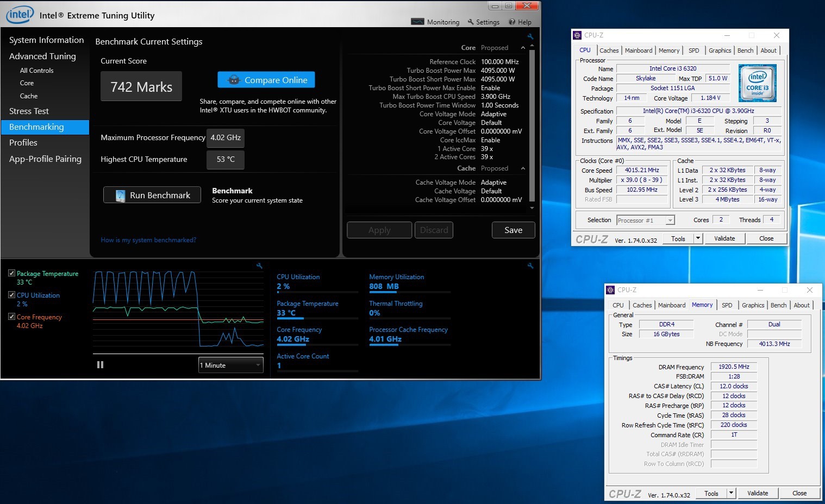Click Run Benchmark button
Screen dimensions: 825x504
point(152,195)
